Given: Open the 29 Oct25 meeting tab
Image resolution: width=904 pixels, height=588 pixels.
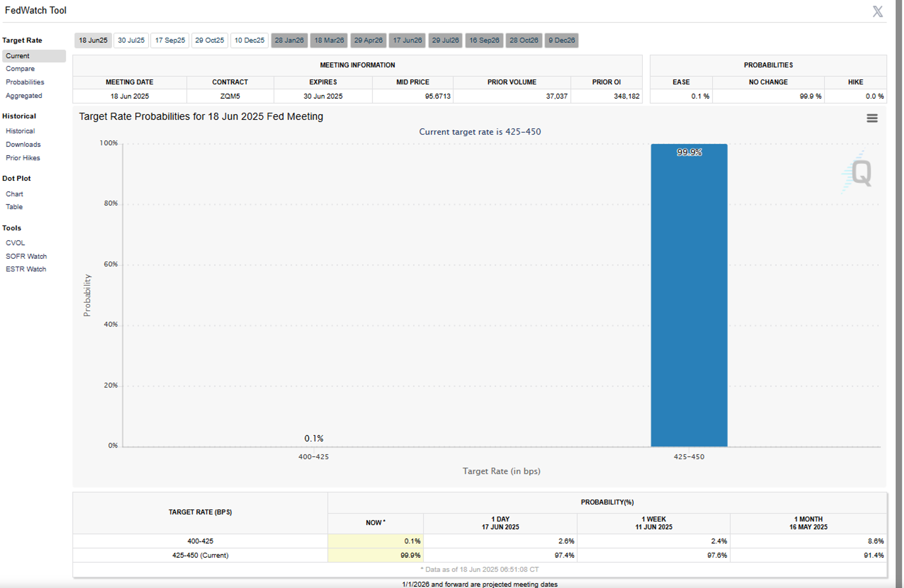Looking at the screenshot, I should [x=210, y=40].
